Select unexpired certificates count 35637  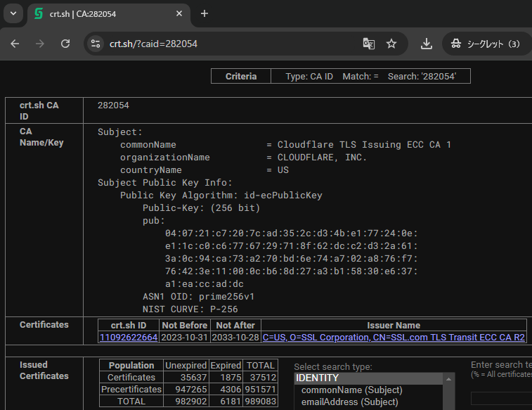pyautogui.click(x=193, y=378)
